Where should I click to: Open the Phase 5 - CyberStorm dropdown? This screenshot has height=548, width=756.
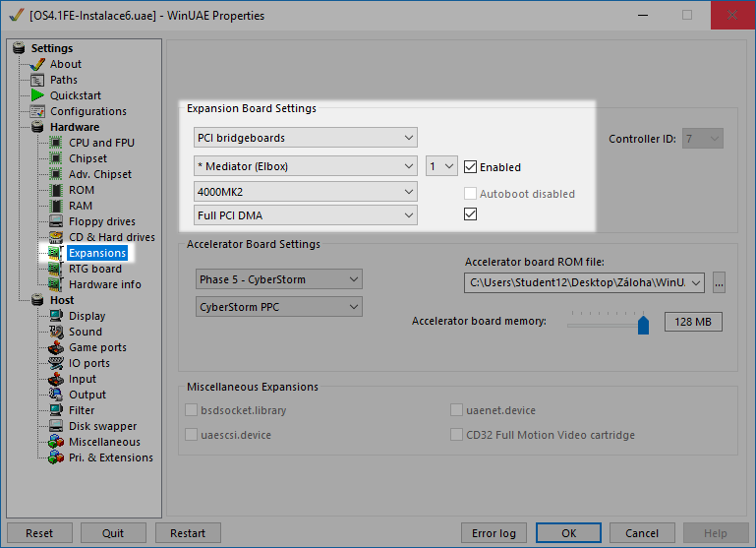click(279, 280)
